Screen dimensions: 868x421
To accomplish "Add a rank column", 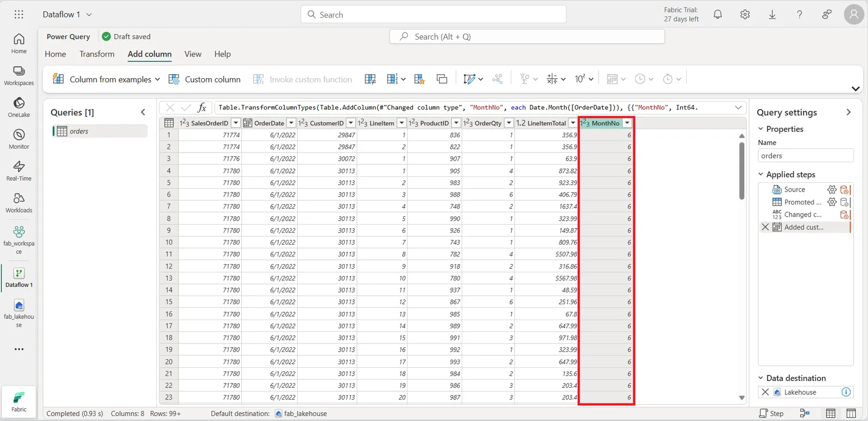I will click(x=419, y=79).
